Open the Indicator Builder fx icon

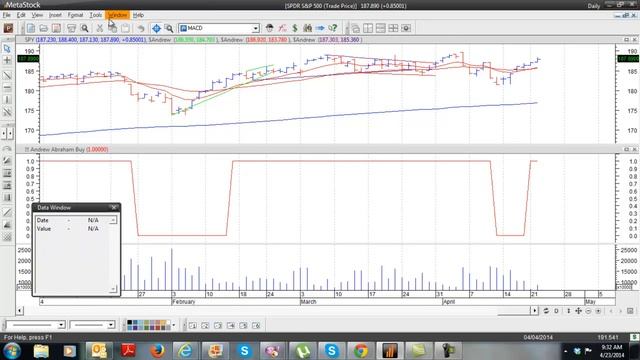point(282,28)
